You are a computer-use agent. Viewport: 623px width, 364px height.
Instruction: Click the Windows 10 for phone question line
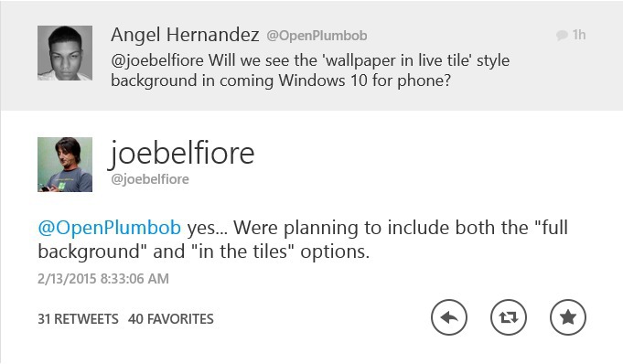(281, 80)
